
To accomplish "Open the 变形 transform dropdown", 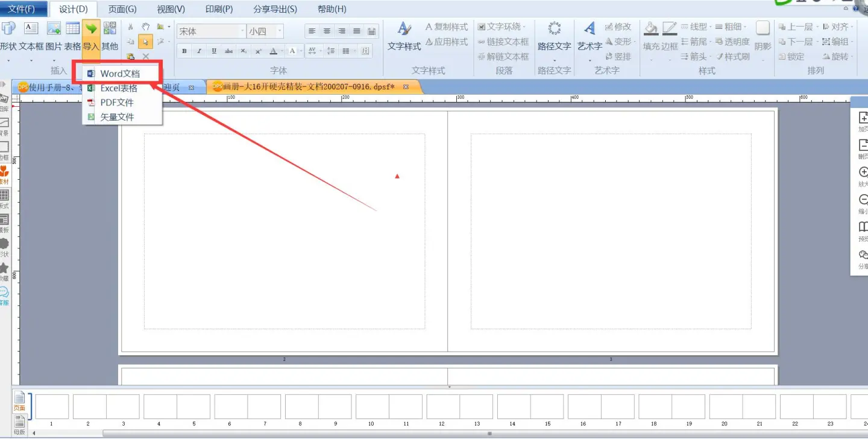I will tap(620, 42).
